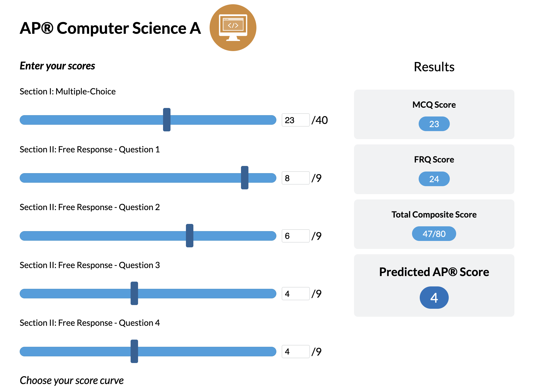Focus the Question 3 score input box
Image resolution: width=549 pixels, height=392 pixels.
(295, 294)
